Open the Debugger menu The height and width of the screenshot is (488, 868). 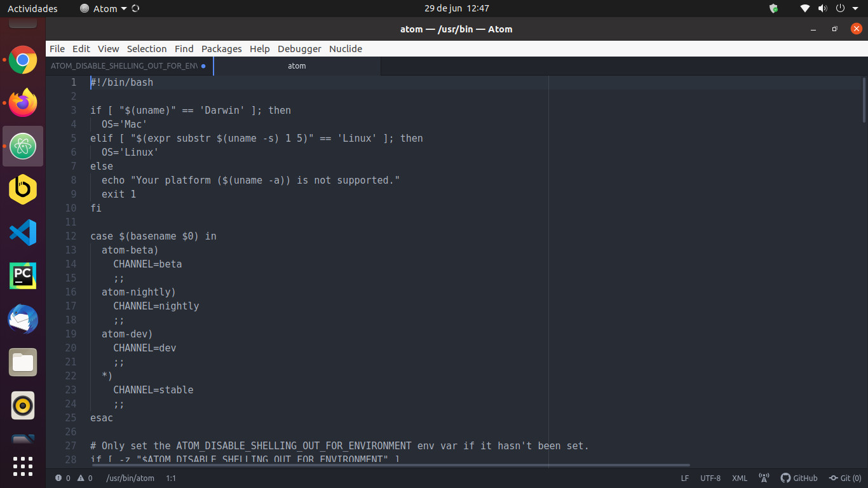pos(299,49)
